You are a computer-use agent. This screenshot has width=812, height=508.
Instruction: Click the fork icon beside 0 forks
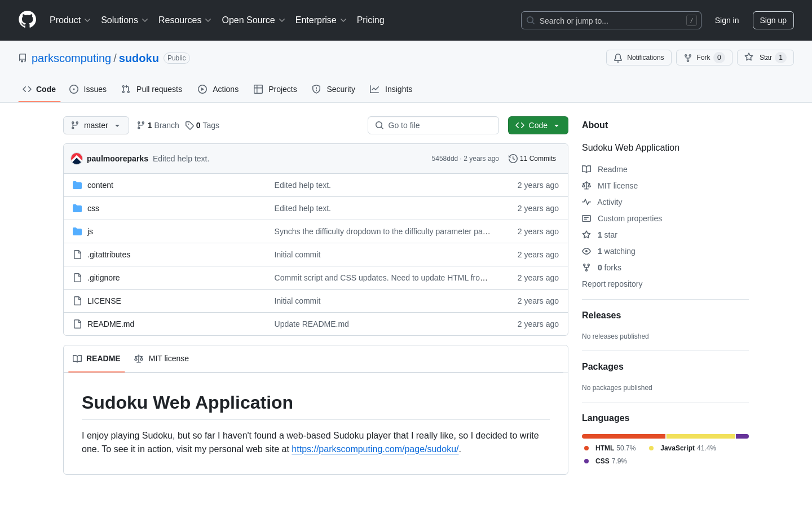[x=586, y=268]
